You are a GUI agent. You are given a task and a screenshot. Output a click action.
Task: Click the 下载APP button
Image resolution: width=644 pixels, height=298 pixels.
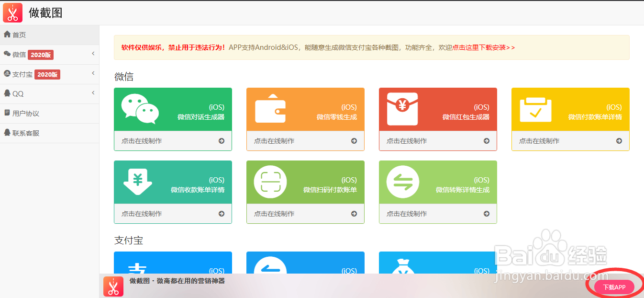[x=614, y=287]
